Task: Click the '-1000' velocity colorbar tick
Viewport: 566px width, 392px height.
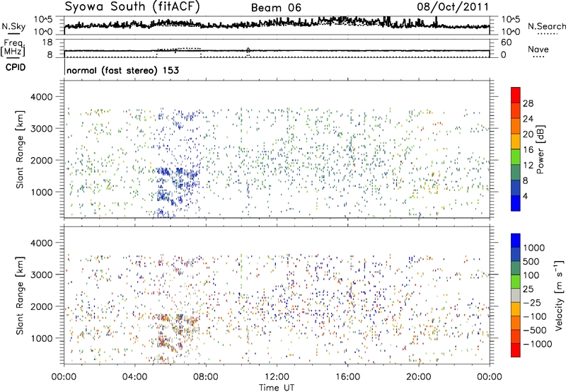Action: (537, 344)
